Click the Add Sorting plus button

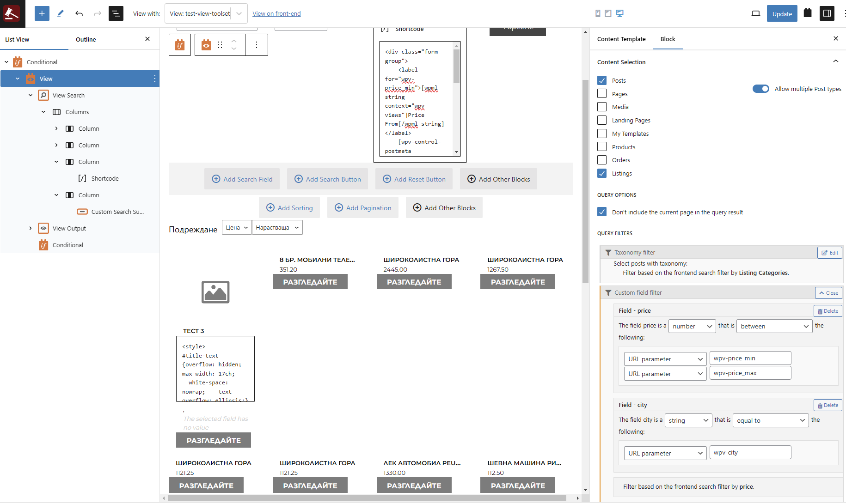(290, 208)
